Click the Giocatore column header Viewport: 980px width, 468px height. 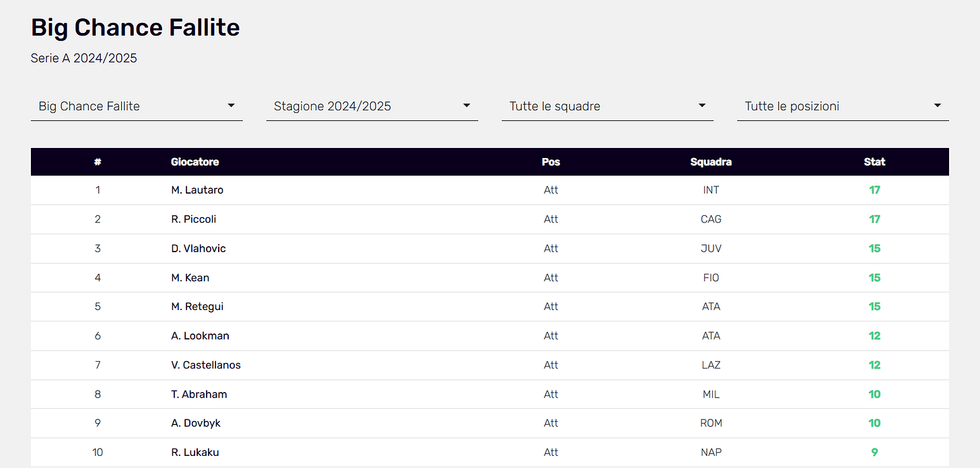click(195, 162)
